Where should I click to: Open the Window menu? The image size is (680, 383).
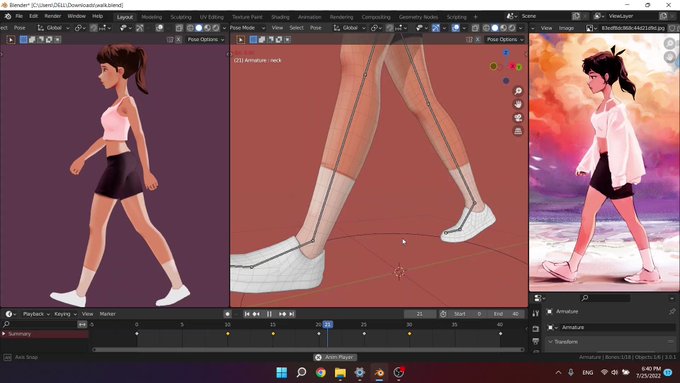pos(76,16)
